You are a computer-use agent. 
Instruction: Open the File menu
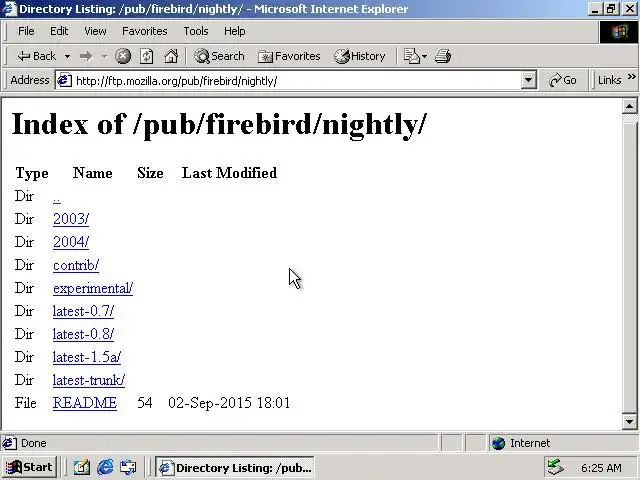coord(26,31)
